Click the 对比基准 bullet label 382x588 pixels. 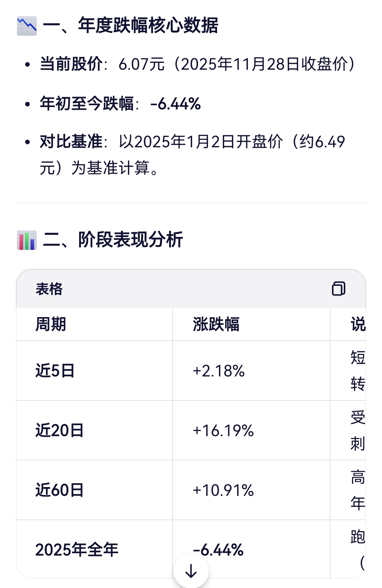(71, 142)
